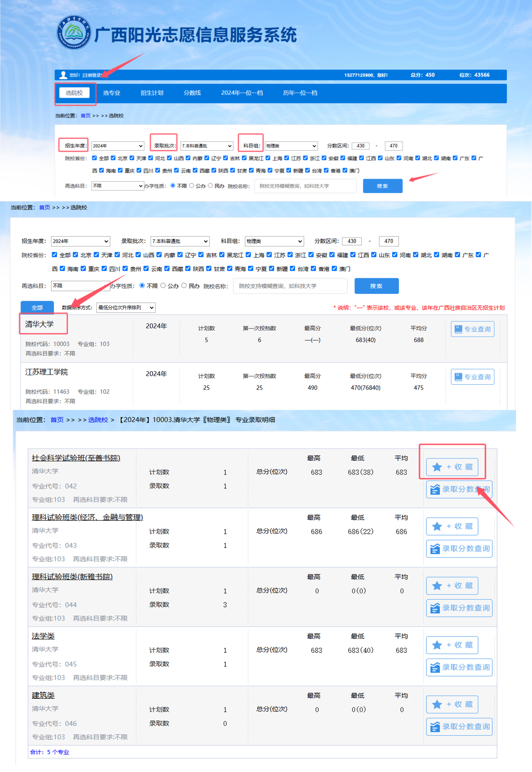532x772 pixels.
Task: Open 录取分数查询 for 社会科学试验班 row
Action: click(x=459, y=489)
